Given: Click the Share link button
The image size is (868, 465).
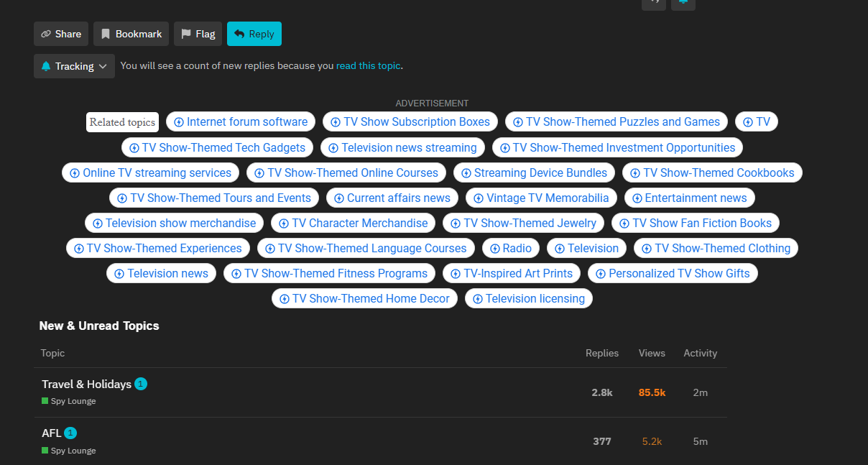Looking at the screenshot, I should tap(60, 34).
